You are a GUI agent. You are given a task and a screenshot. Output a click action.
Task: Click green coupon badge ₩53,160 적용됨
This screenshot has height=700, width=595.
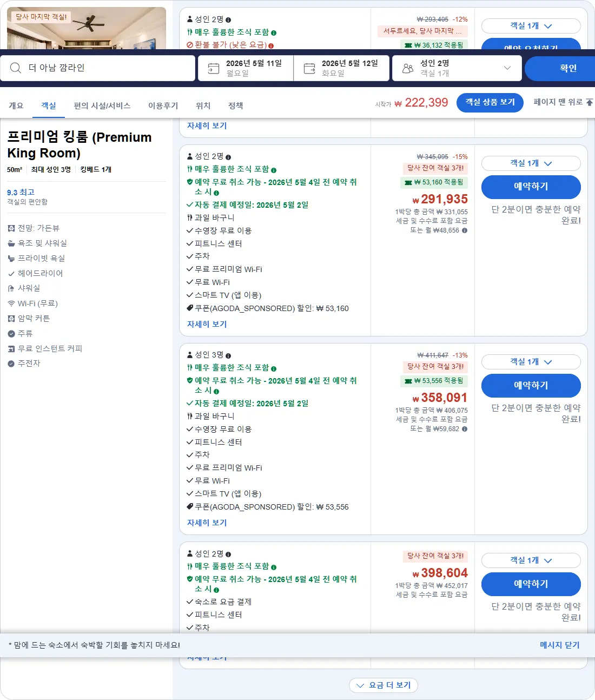(x=434, y=182)
